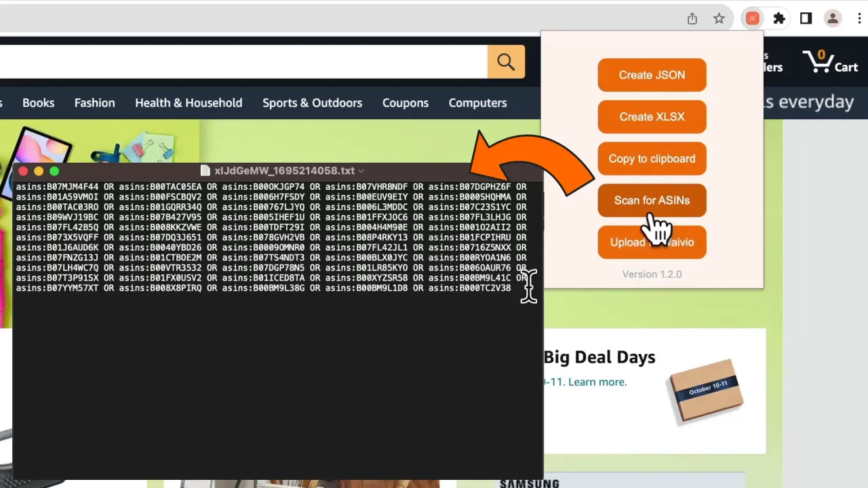Open the Fashion category
868x488 pixels.
pyautogui.click(x=94, y=103)
